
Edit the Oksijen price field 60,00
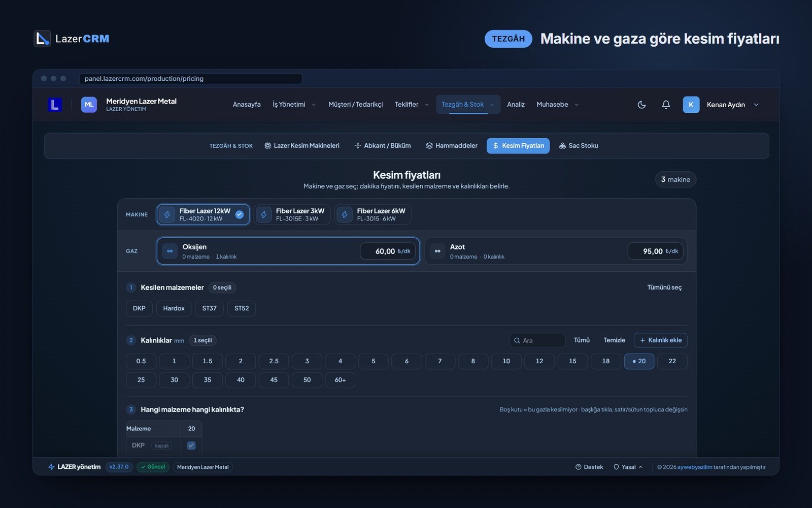(388, 251)
